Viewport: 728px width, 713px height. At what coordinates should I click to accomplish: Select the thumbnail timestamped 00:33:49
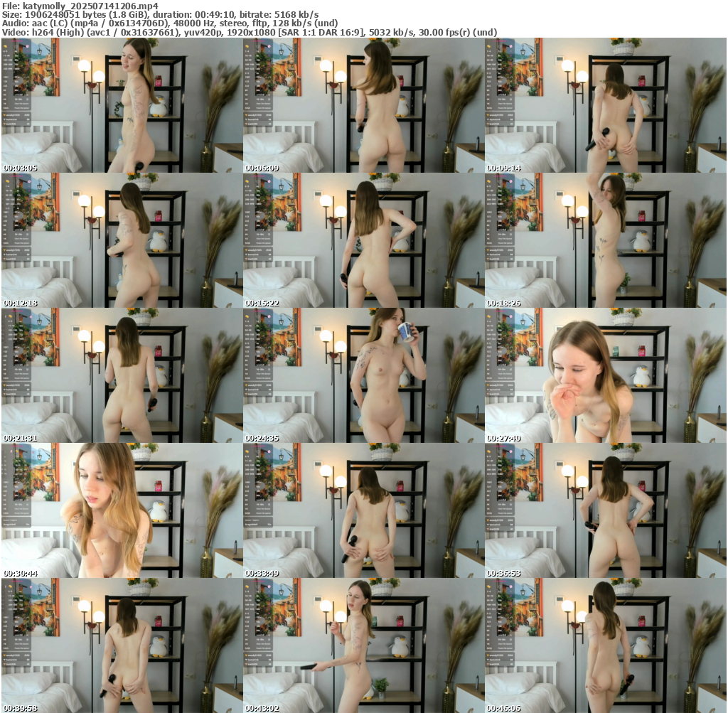pyautogui.click(x=363, y=510)
